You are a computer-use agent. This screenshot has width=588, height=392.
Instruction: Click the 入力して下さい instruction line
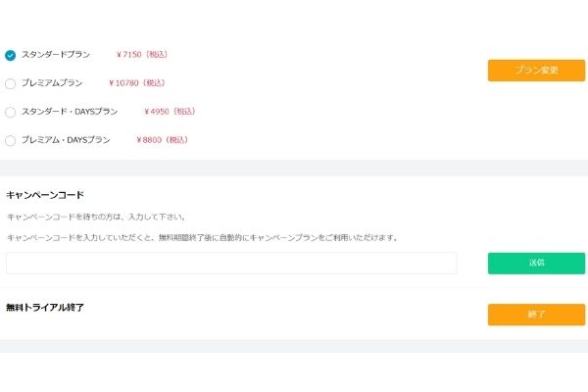click(x=96, y=217)
